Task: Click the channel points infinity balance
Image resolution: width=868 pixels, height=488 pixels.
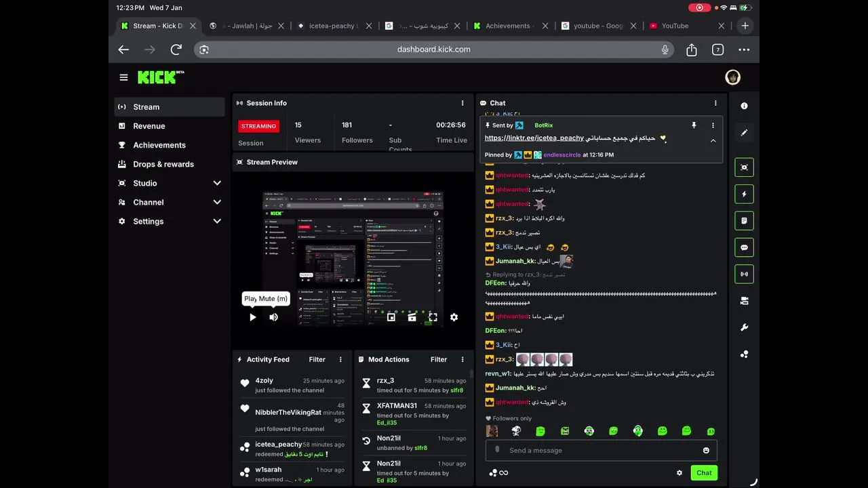Action: 498,473
